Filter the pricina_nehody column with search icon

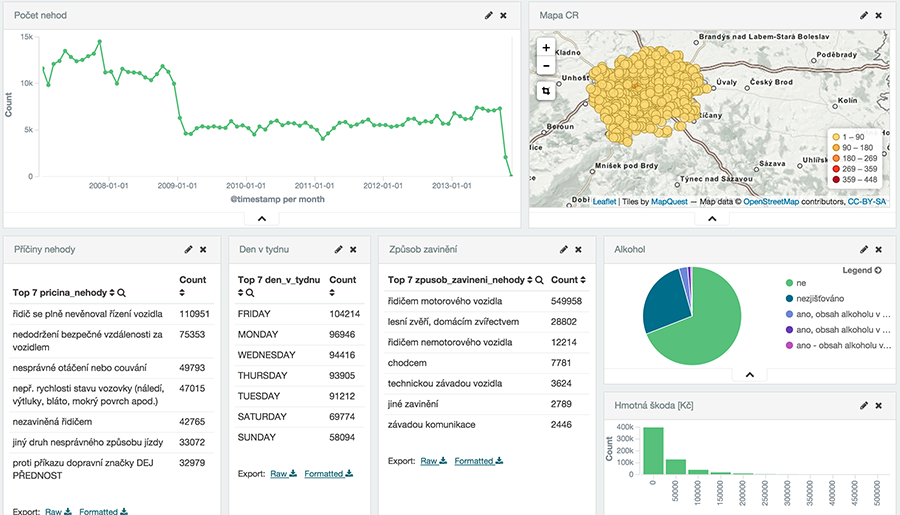(122, 293)
